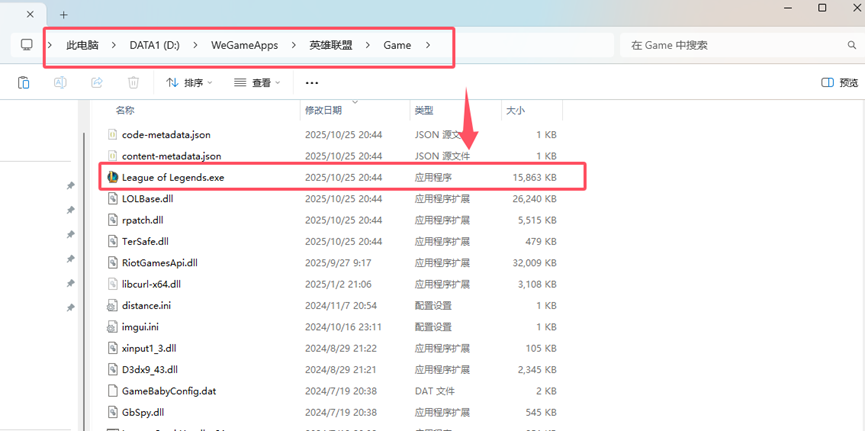Sort by the 类型 column header
Viewport: 865px width, 431px height.
[424, 110]
